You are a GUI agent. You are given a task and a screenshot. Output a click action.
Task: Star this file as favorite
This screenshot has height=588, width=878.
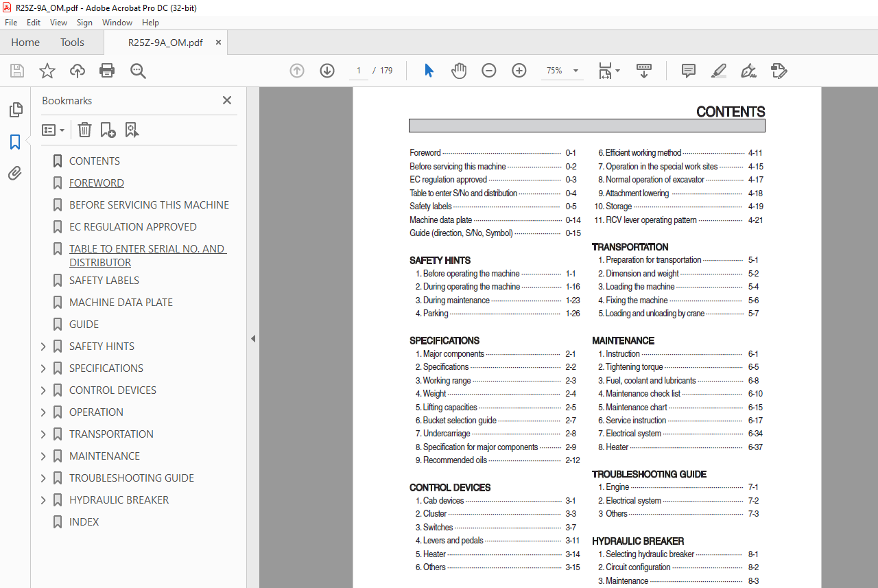[47, 71]
